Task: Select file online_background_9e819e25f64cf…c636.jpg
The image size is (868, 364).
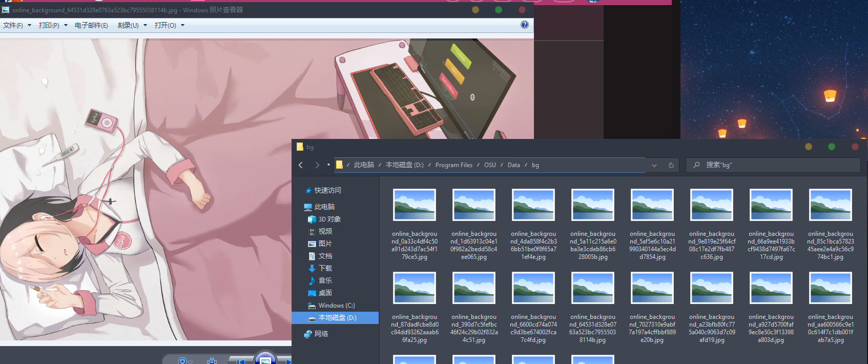Action: point(712,225)
